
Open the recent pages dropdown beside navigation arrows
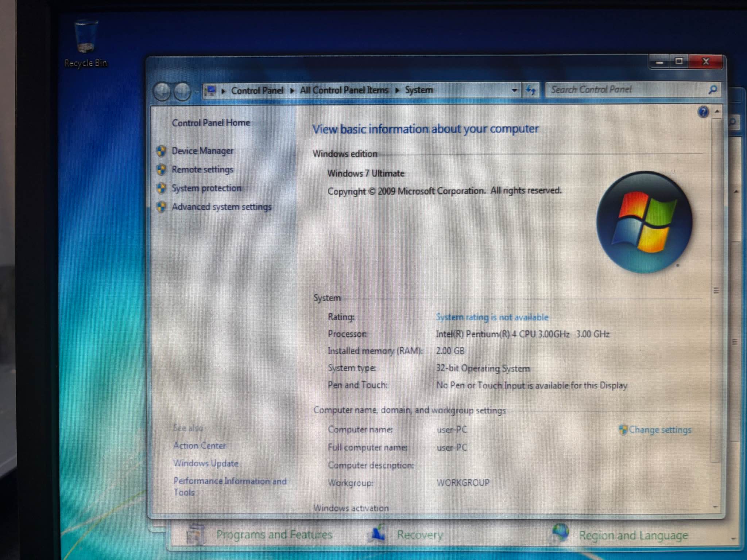pos(197,92)
